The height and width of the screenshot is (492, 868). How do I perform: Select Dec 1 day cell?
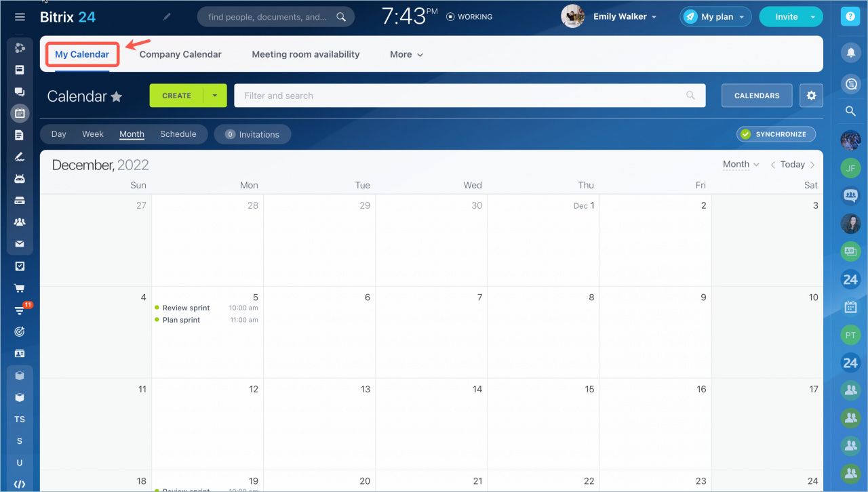coord(543,241)
